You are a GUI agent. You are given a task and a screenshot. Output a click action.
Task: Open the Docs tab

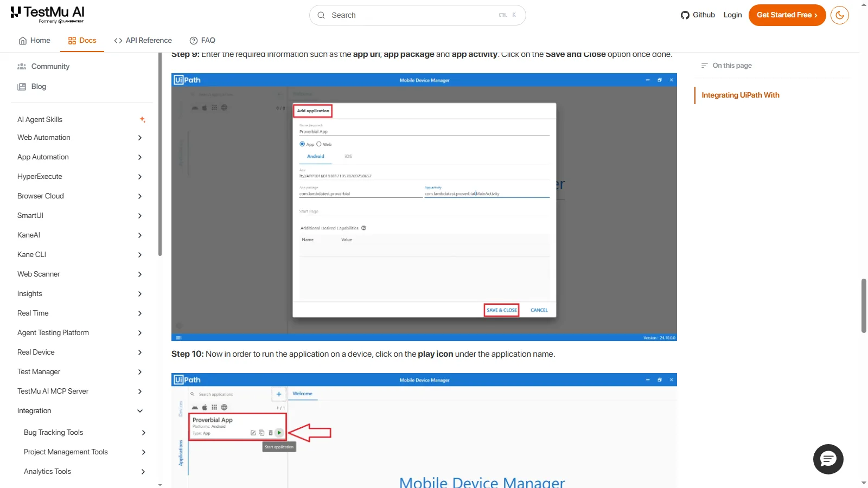pyautogui.click(x=82, y=41)
